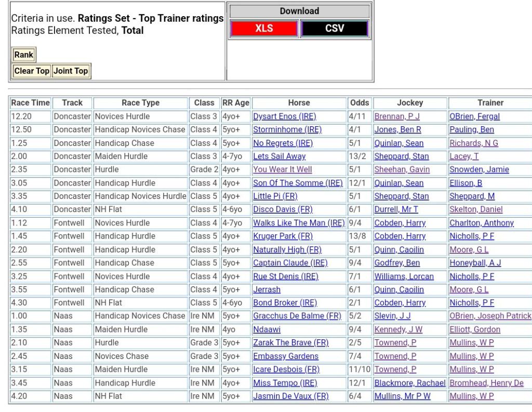The image size is (532, 412).
Task: Download ratings as CSV file
Action: point(334,29)
